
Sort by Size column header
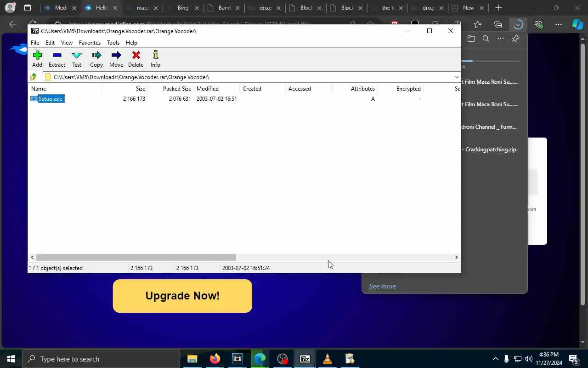tap(124, 89)
